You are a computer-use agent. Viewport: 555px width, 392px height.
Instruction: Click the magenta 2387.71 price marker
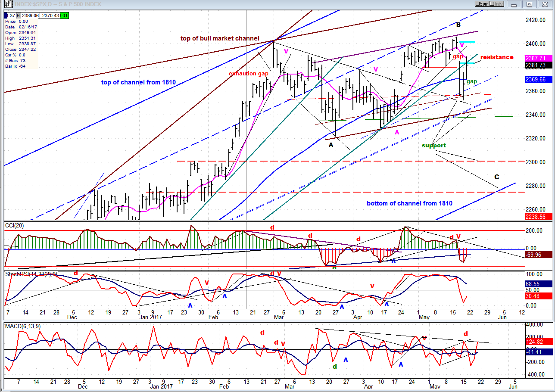coord(535,58)
